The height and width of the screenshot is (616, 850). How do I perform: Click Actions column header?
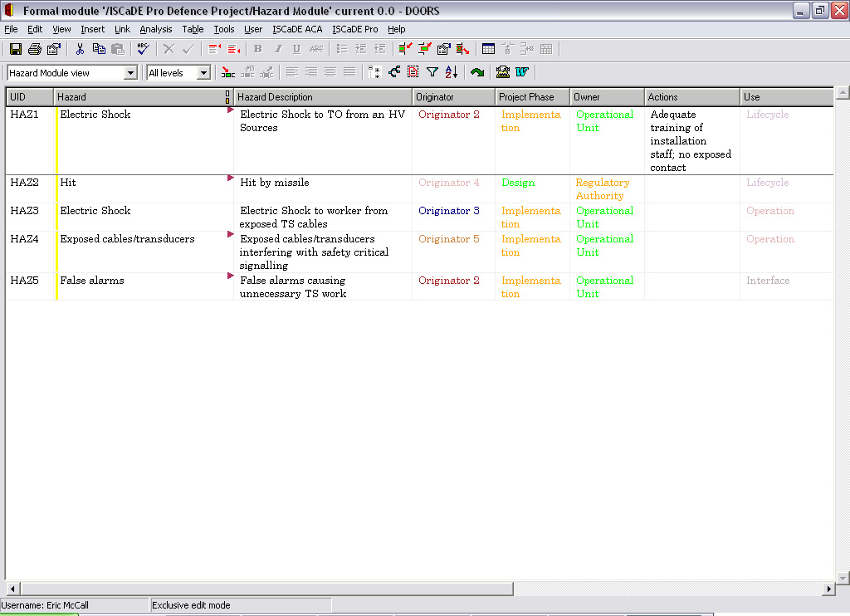click(x=692, y=97)
